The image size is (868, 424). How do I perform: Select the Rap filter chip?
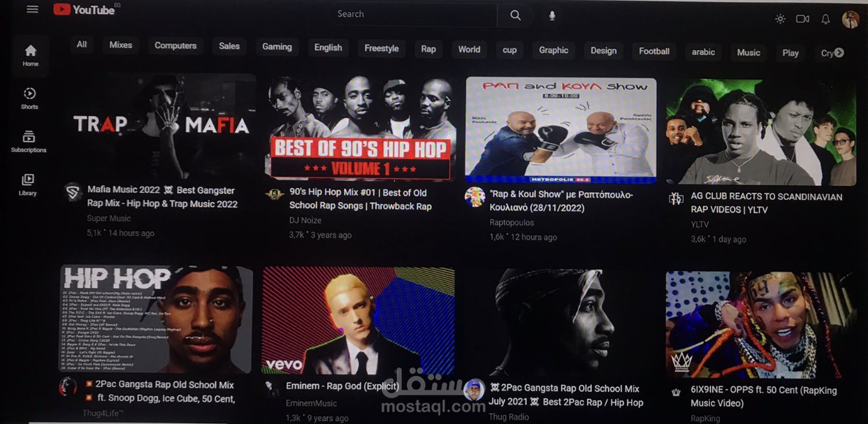pyautogui.click(x=428, y=49)
